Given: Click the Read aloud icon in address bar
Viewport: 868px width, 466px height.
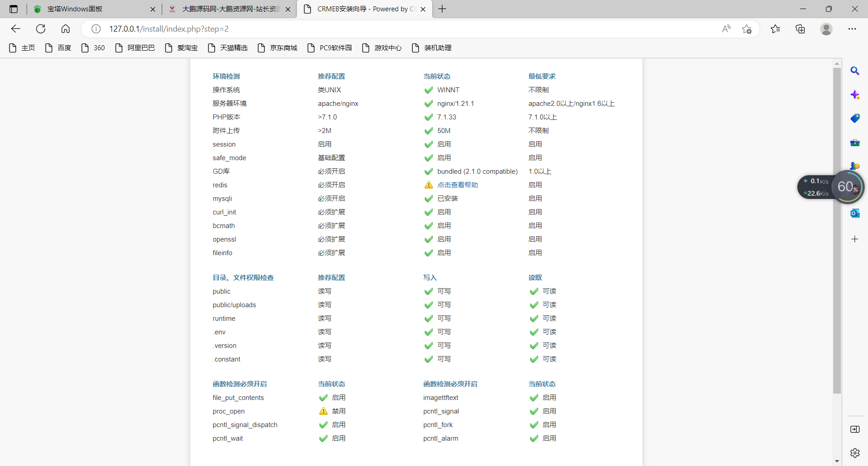Looking at the screenshot, I should (726, 29).
